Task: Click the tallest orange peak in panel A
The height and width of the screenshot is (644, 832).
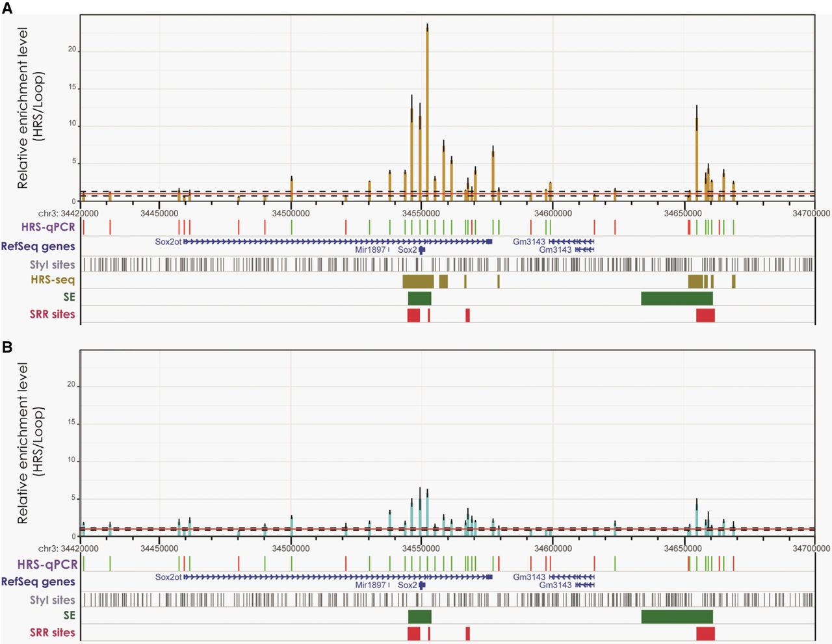Action: pyautogui.click(x=427, y=110)
